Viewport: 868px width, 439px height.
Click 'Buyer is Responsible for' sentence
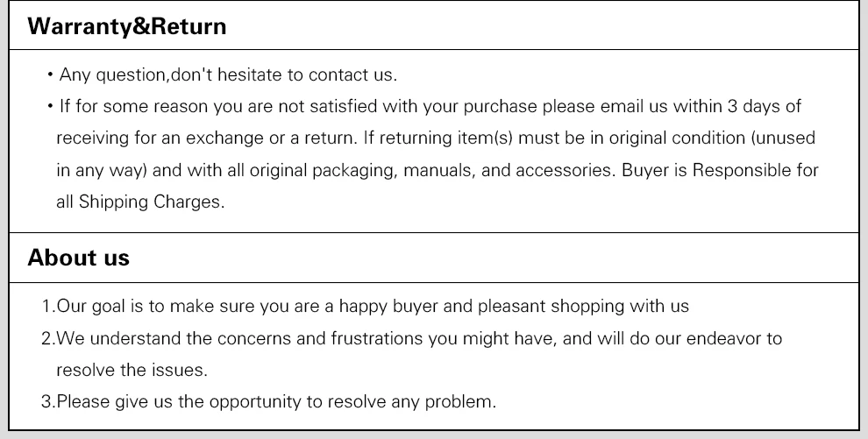point(719,170)
